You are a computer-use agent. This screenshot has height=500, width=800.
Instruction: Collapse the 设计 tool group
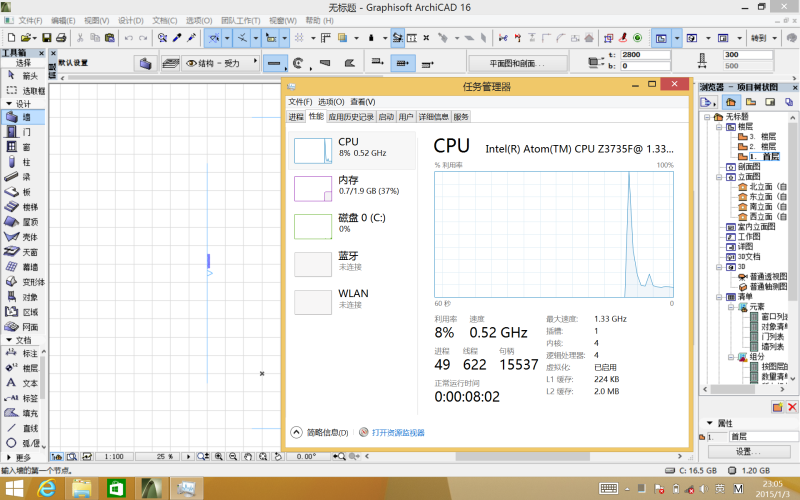(x=8, y=103)
